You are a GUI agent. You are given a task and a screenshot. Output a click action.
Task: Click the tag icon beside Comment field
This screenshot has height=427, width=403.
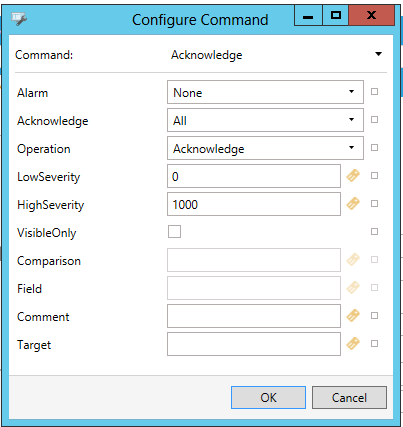tap(353, 316)
